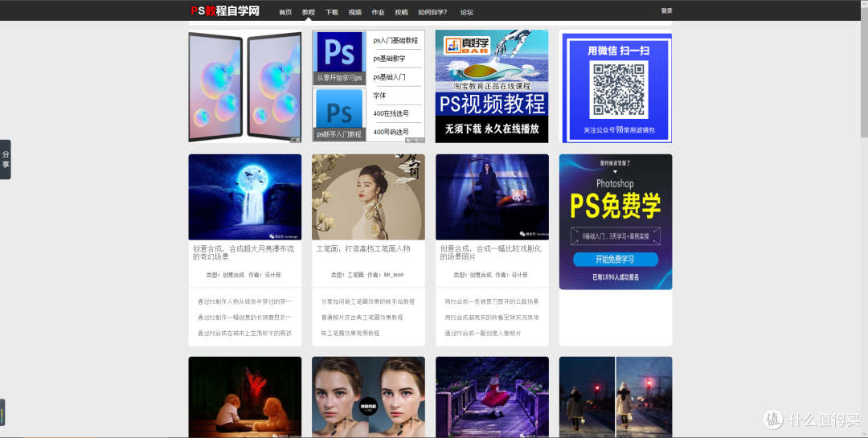Open title 创意合成，合成一幅比较戏剧化的场景照片

point(490,253)
